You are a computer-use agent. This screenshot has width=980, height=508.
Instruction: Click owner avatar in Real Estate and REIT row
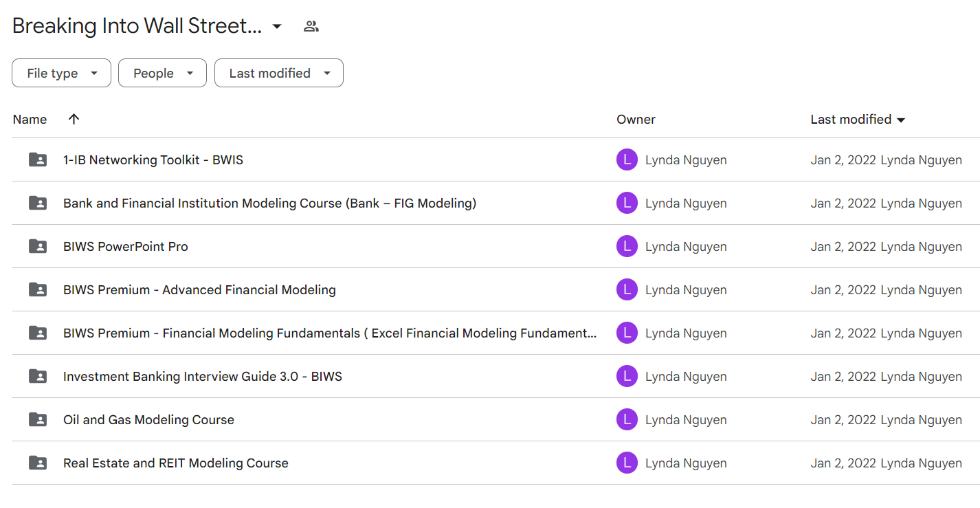[x=627, y=463]
